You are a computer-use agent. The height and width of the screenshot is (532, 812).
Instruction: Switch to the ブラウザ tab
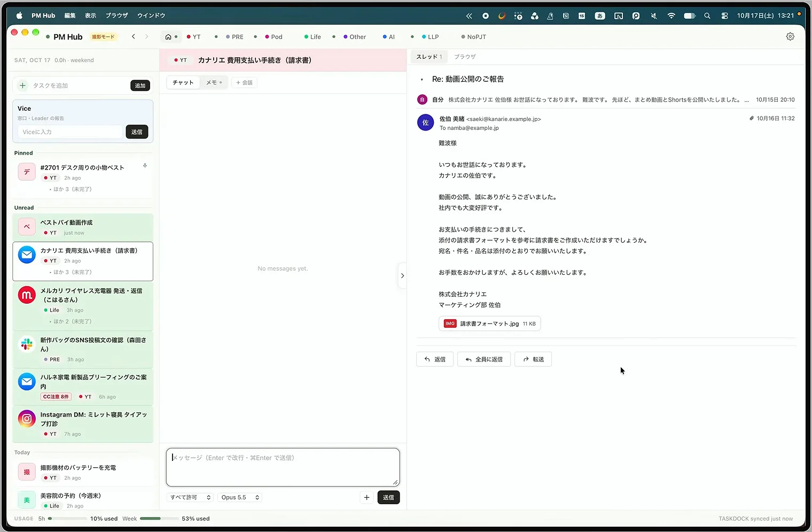click(465, 57)
